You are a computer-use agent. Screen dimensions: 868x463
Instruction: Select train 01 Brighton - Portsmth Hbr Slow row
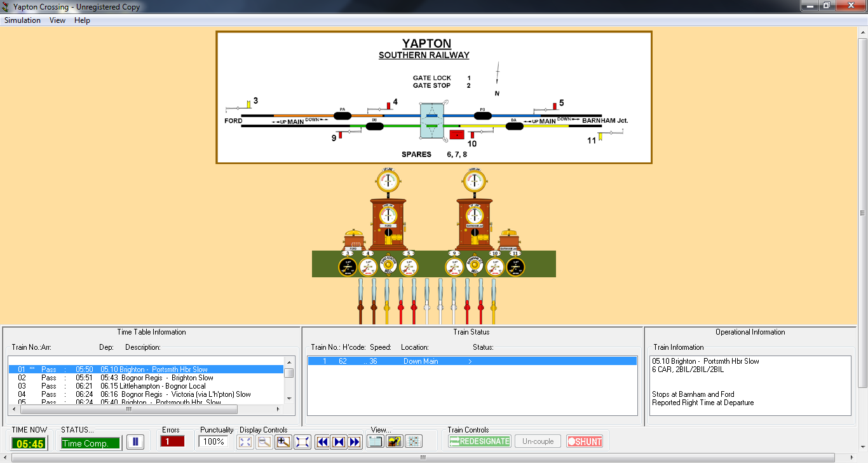(x=146, y=370)
